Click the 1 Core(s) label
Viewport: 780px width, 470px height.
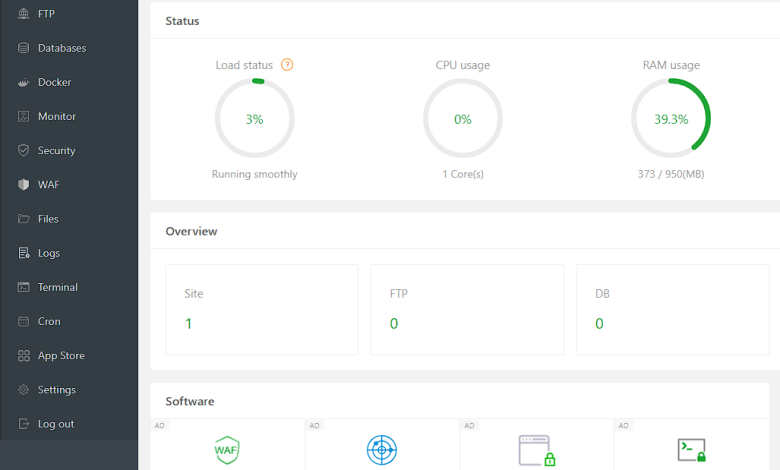[x=463, y=174]
